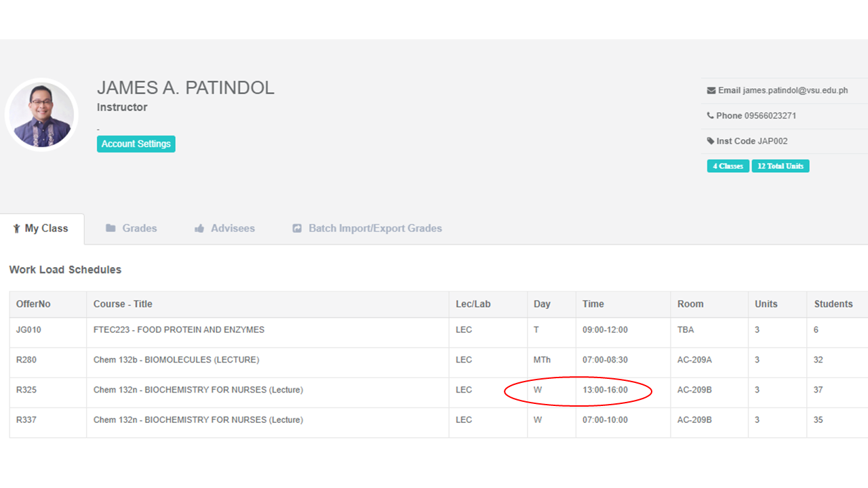Click the phone icon beside Phone number
This screenshot has height=488, width=868.
click(711, 116)
